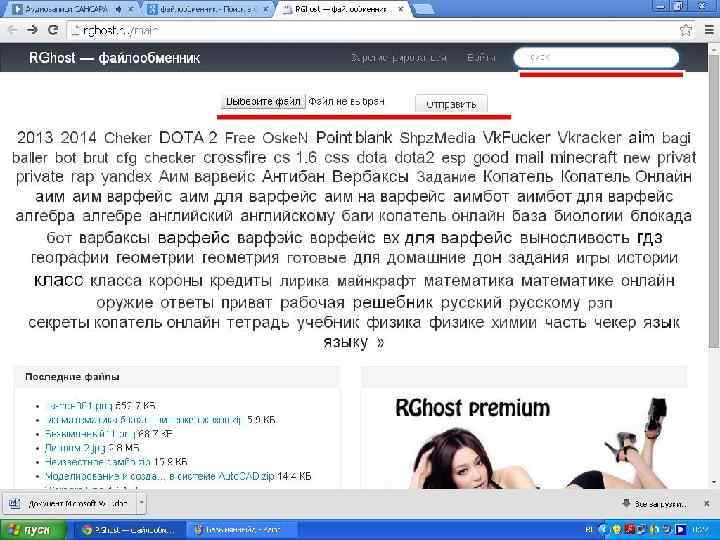The image size is (720, 540).
Task: Click the language indicator in system tray
Action: click(x=589, y=530)
